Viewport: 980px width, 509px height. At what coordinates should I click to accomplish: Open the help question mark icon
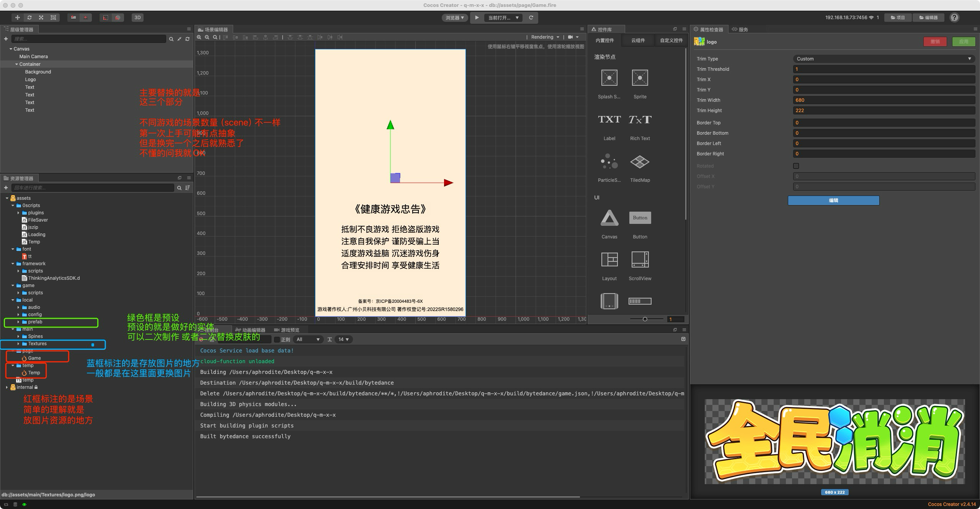click(954, 18)
